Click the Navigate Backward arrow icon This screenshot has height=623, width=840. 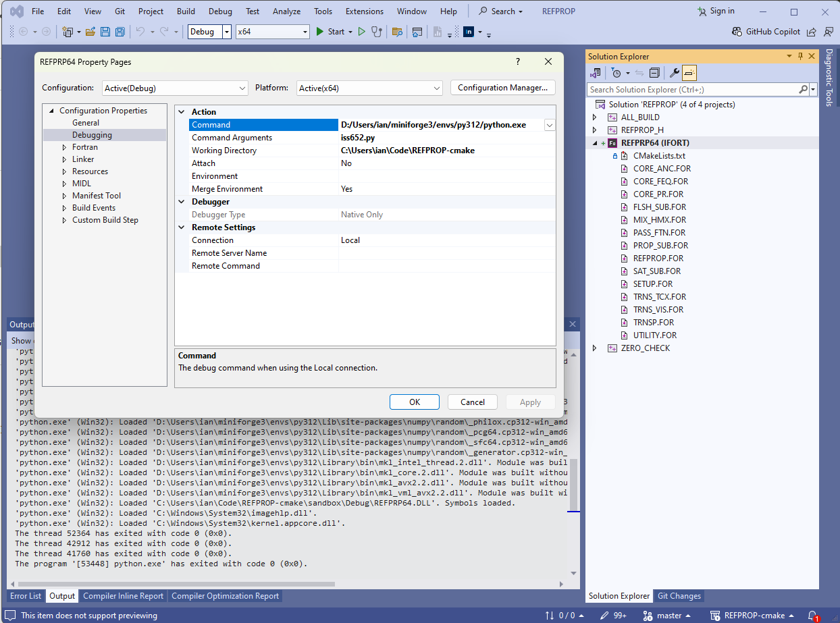click(23, 32)
